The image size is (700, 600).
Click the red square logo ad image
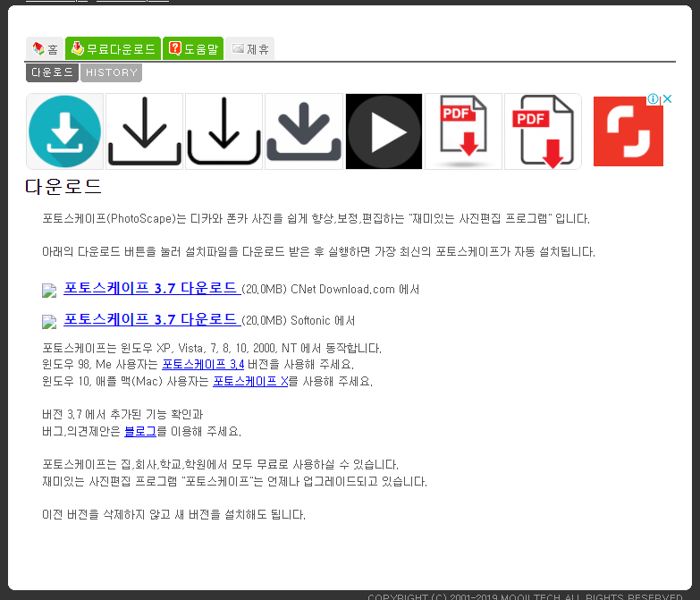[628, 131]
